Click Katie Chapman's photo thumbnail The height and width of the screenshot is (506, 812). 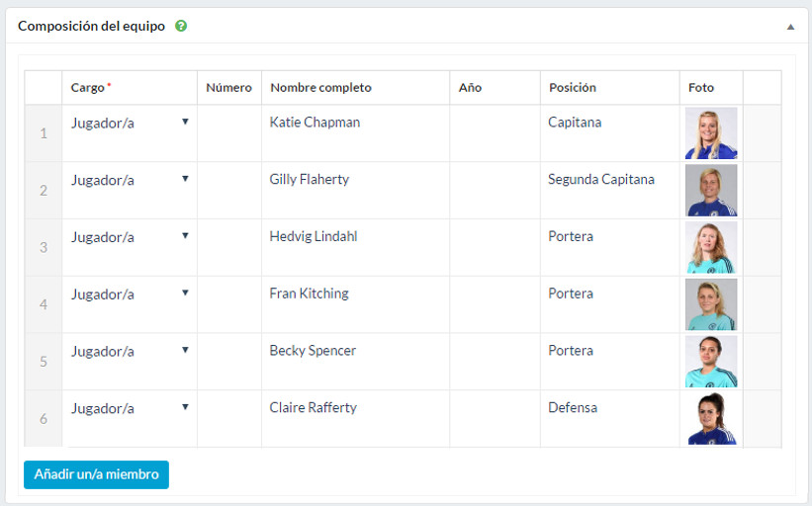point(710,133)
